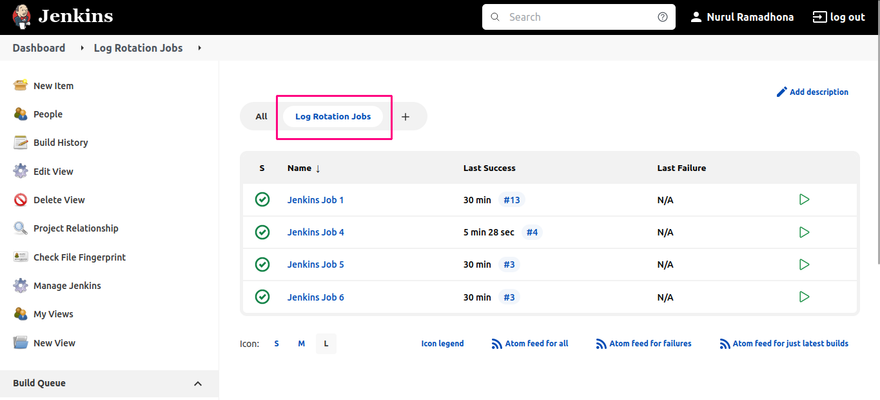Click success status icon of Jenkins Job 6

coord(262,297)
